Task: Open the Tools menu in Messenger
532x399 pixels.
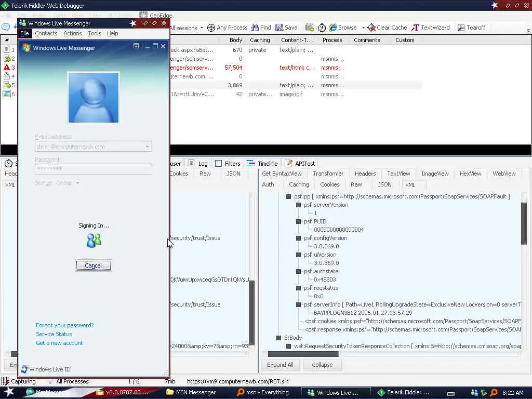Action: pyautogui.click(x=95, y=33)
